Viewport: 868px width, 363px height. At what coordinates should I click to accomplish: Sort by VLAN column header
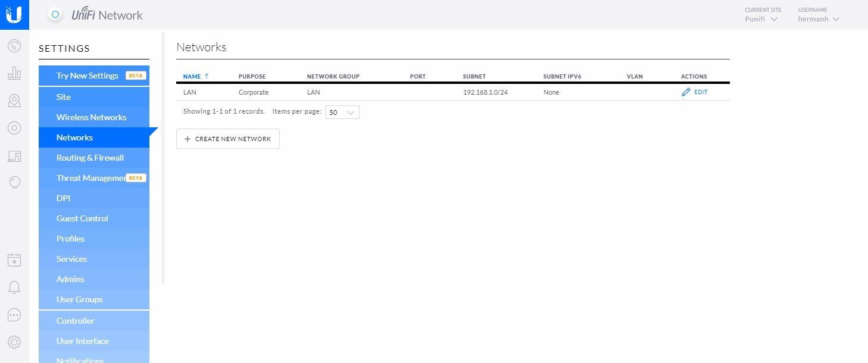[635, 76]
